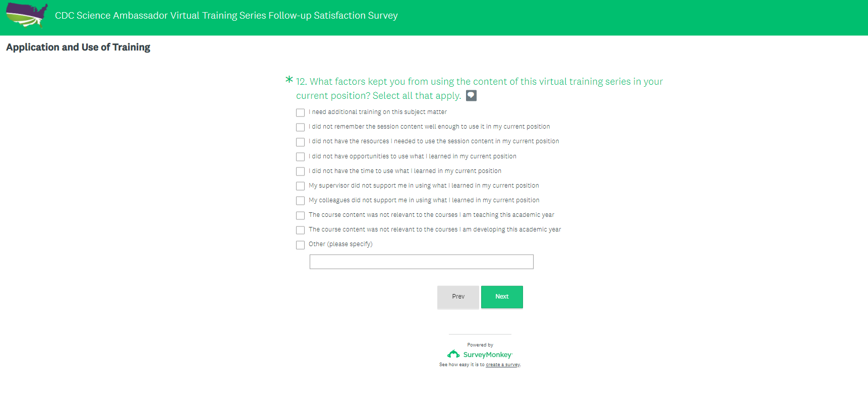The width and height of the screenshot is (868, 407).
Task: Select 'My colleagues did not support me' checkbox
Action: [301, 201]
